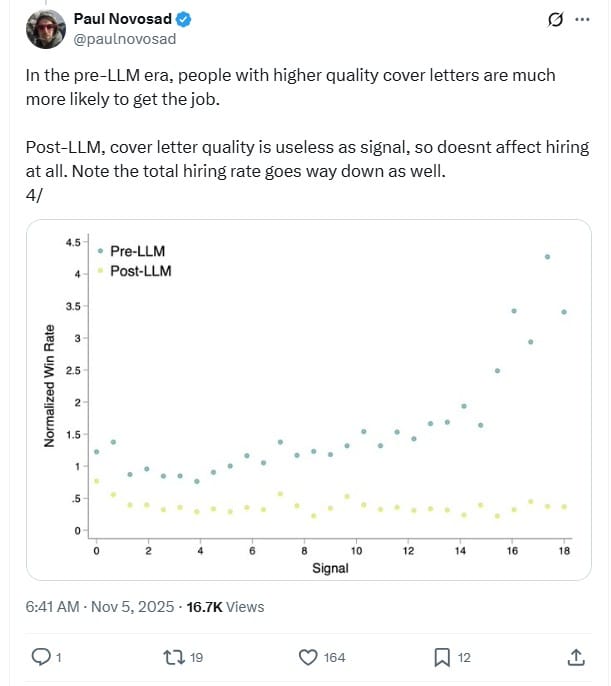This screenshot has height=686, width=611.
Task: Click the Pre-LLM legend dot
Action: pyautogui.click(x=99, y=252)
